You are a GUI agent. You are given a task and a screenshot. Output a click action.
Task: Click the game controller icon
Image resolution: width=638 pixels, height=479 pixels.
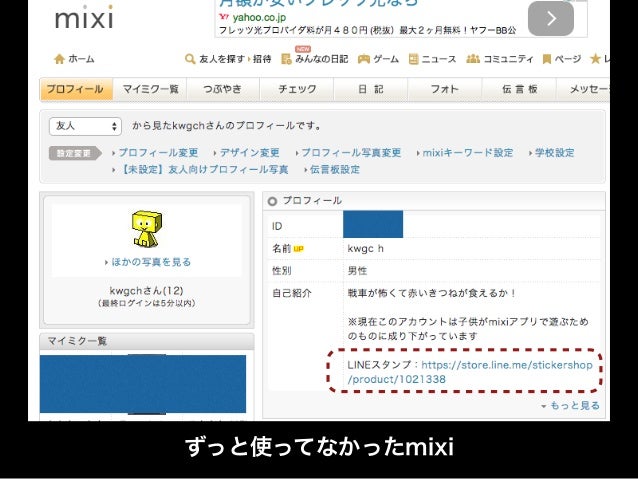pyautogui.click(x=364, y=59)
